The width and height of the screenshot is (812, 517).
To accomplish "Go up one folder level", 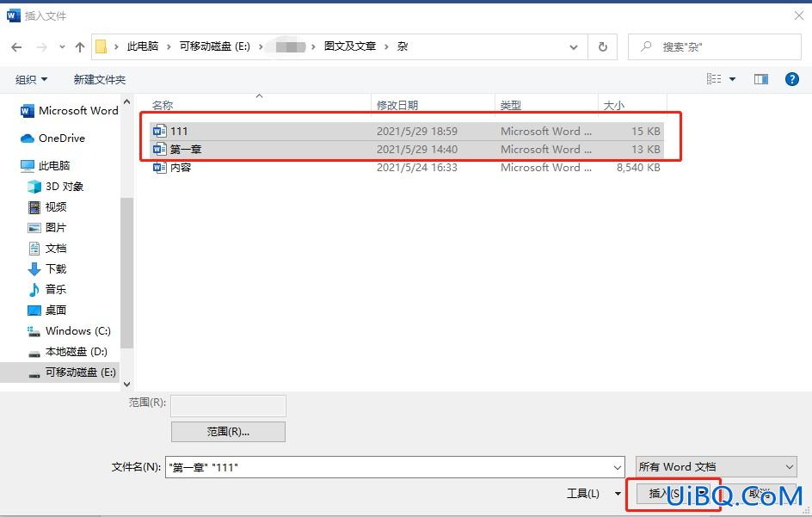I will (x=80, y=47).
